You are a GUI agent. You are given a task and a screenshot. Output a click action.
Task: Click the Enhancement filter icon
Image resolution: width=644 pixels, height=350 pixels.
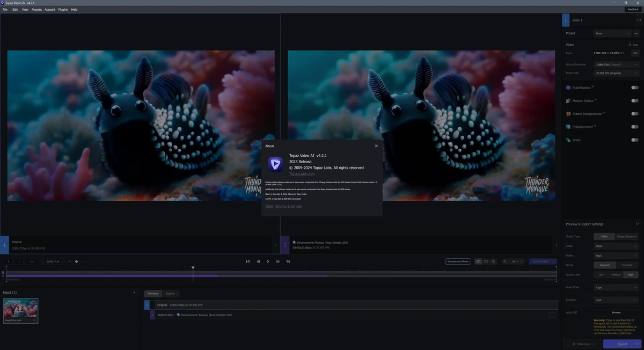(568, 127)
